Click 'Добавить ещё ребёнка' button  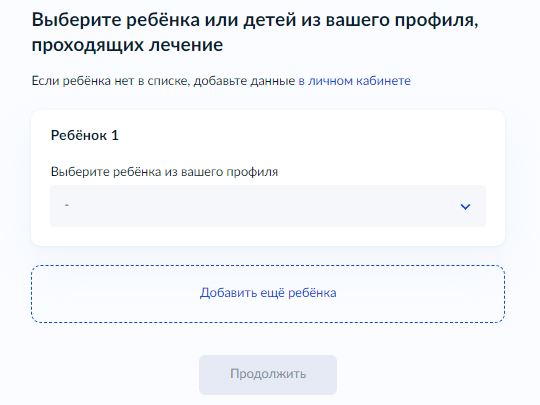[x=268, y=294]
